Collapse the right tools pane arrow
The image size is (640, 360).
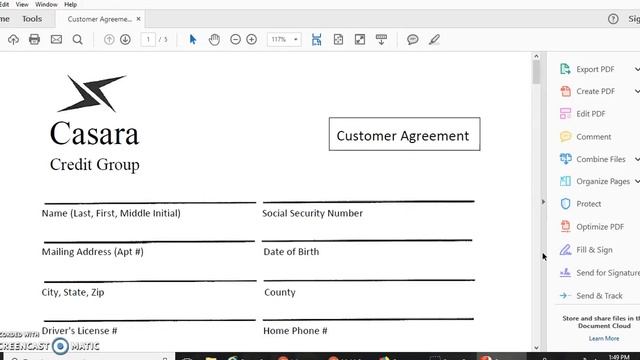point(543,202)
